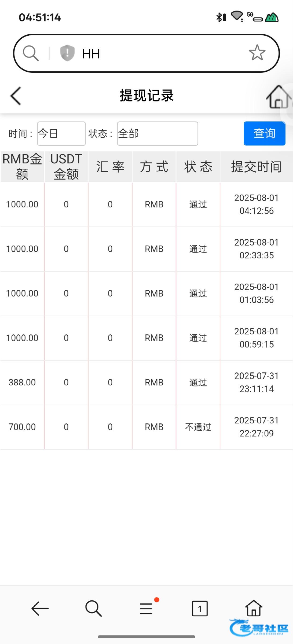This screenshot has height=644, width=293.
Task: Tap the search magnifier in address bar
Action: [x=31, y=53]
